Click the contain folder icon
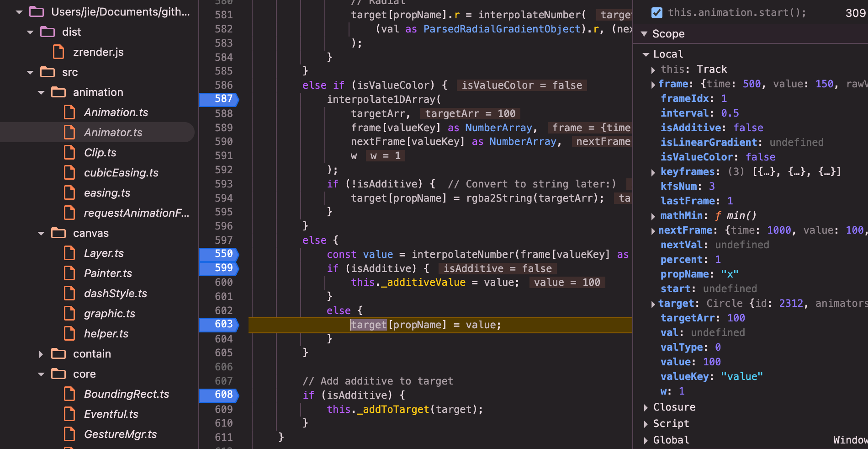 tap(58, 354)
